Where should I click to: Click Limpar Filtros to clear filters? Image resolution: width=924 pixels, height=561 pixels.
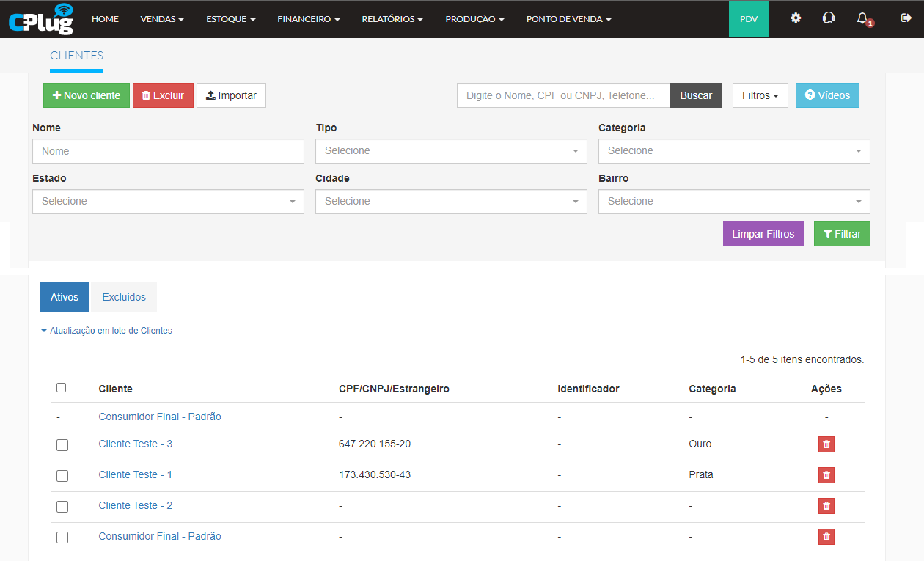(763, 234)
